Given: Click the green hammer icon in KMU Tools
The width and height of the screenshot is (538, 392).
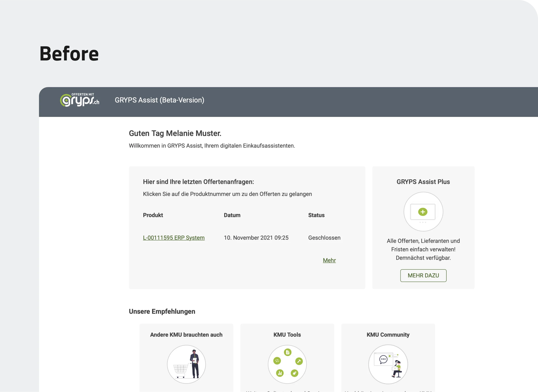Looking at the screenshot, I should point(299,361).
